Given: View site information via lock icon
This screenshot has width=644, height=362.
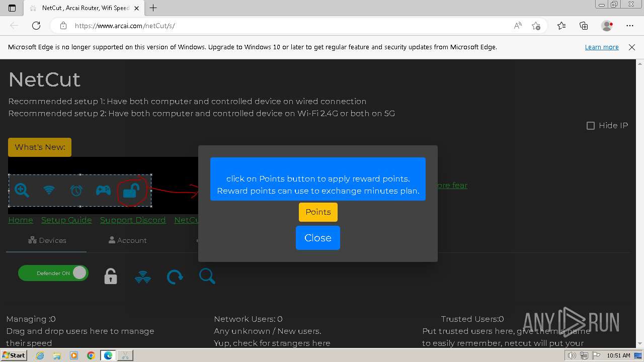Looking at the screenshot, I should coord(63,26).
